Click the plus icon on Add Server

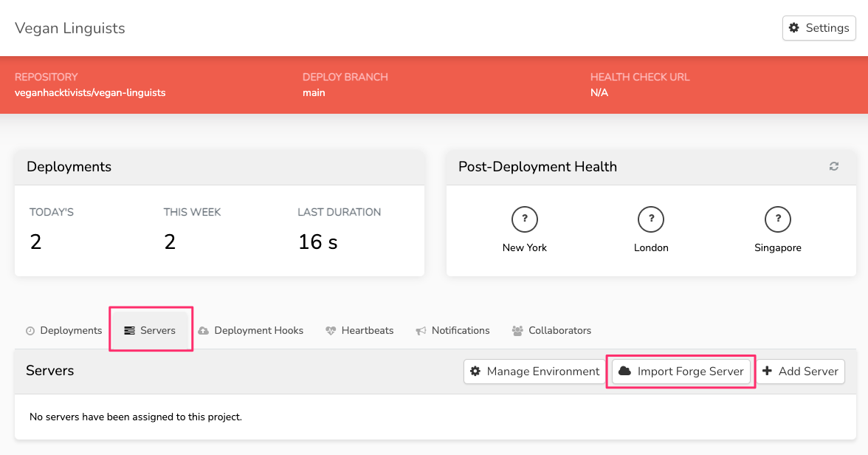pyautogui.click(x=767, y=372)
